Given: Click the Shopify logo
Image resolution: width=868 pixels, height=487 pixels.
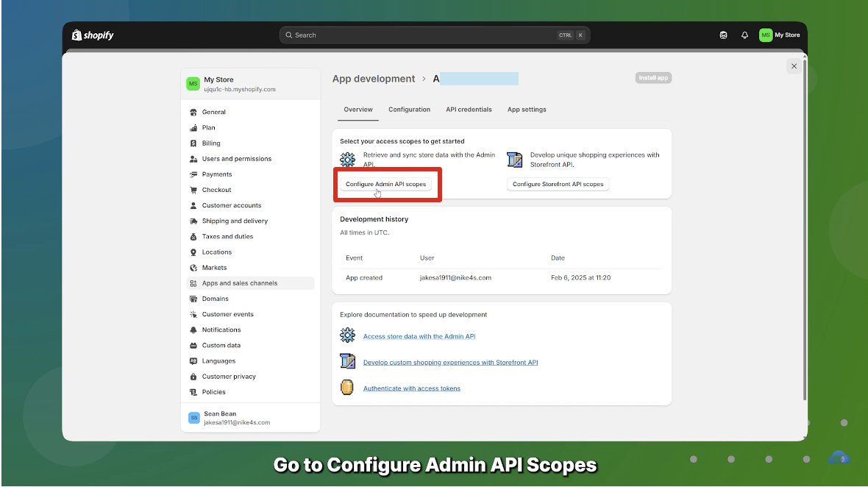Looking at the screenshot, I should pos(93,35).
